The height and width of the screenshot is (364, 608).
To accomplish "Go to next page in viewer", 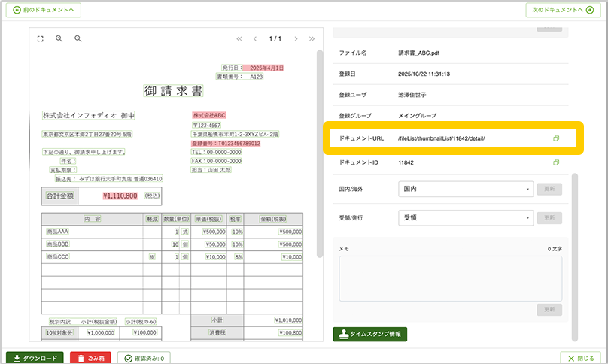I will (x=296, y=38).
